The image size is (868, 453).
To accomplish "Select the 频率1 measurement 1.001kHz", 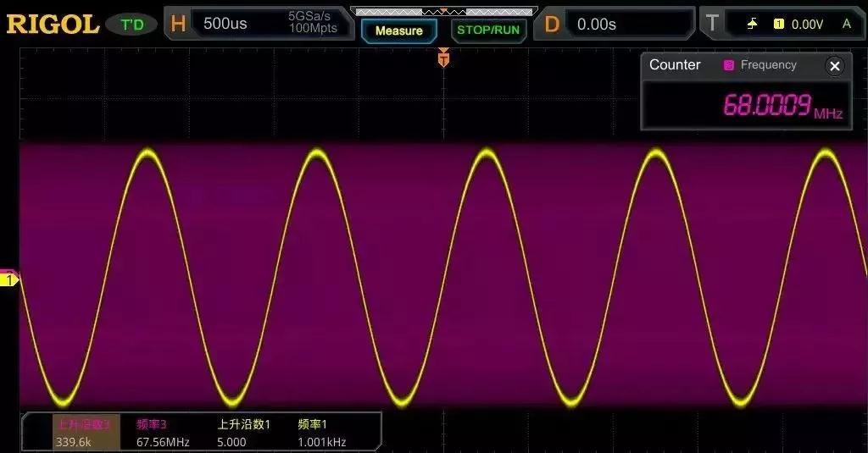I will [x=322, y=433].
